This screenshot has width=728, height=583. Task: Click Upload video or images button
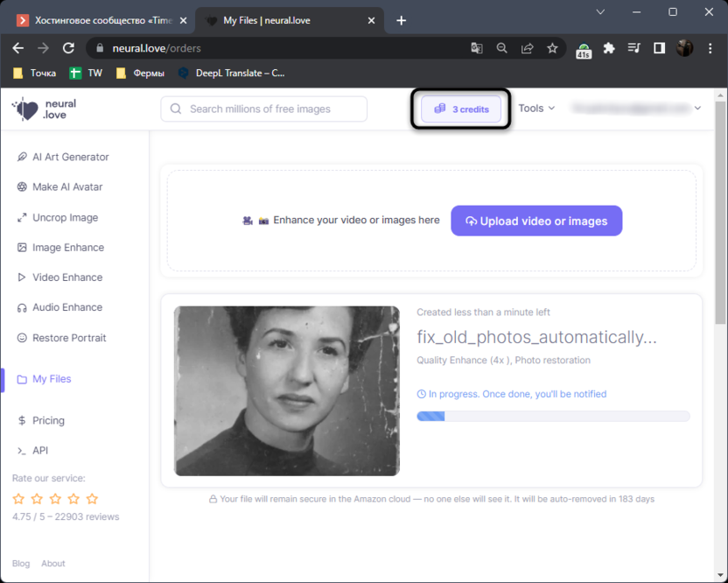(x=536, y=221)
